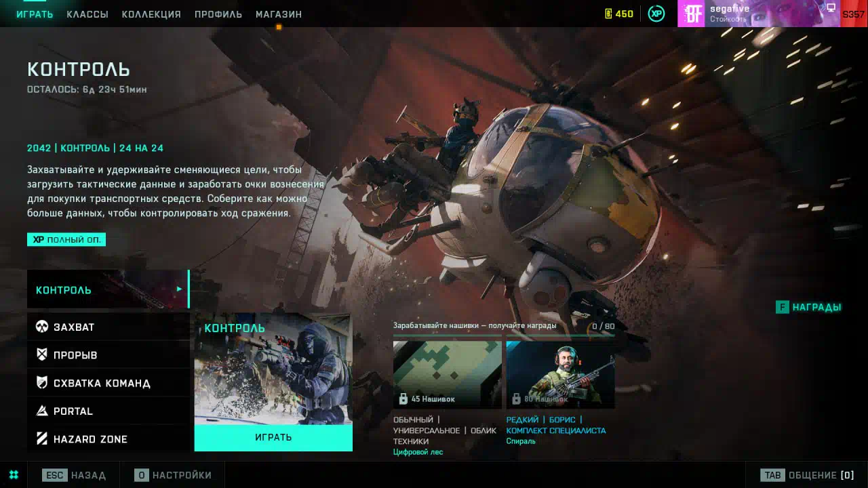868x488 pixels.
Task: Click the НАЗАД back button
Action: coord(75,475)
